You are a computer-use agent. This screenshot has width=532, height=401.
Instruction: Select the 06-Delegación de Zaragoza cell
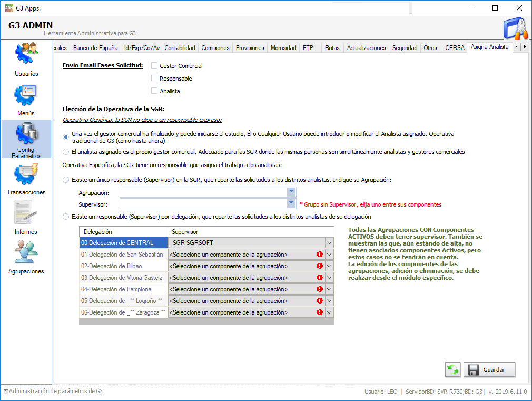click(123, 312)
